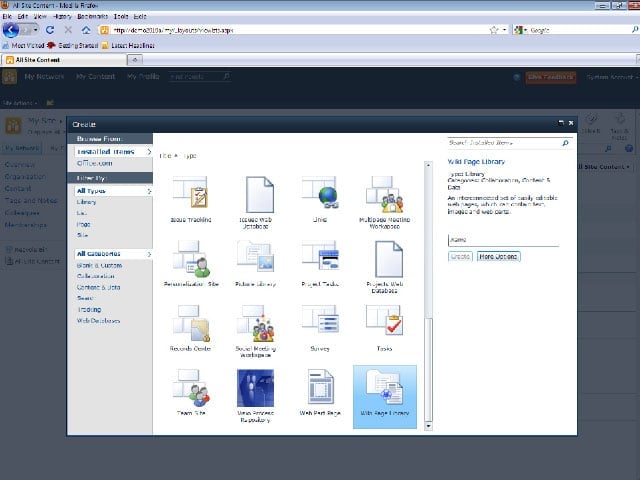The height and width of the screenshot is (480, 640).
Task: Choose the Records Center template icon
Action: 191,322
